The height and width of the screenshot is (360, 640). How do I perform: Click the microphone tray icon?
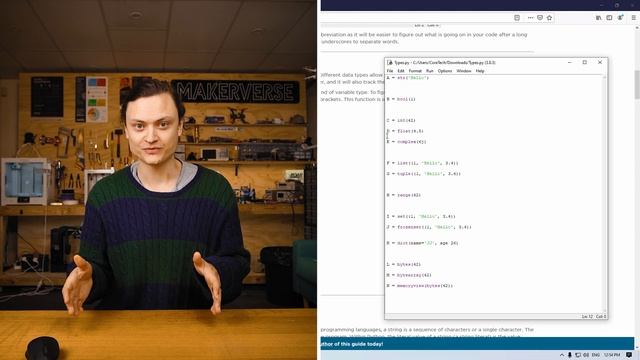(x=570, y=355)
